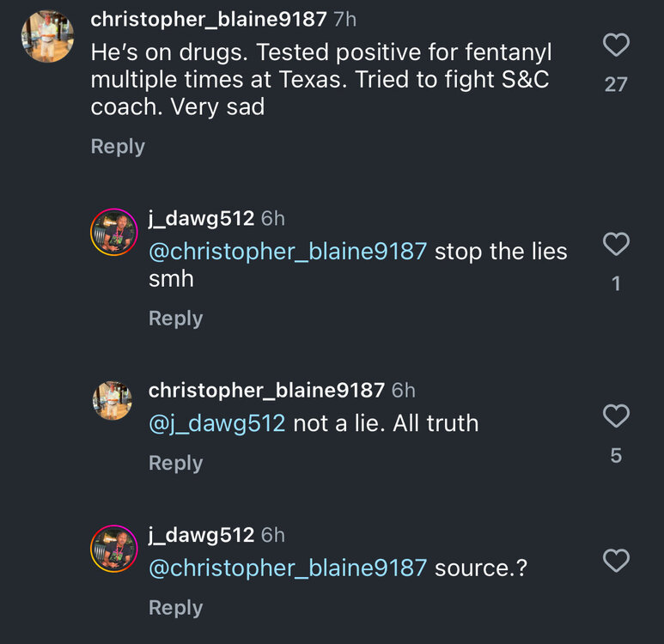Screen dimensions: 664x644
Task: Reply to "not a lie. All truth"
Action: 175,463
